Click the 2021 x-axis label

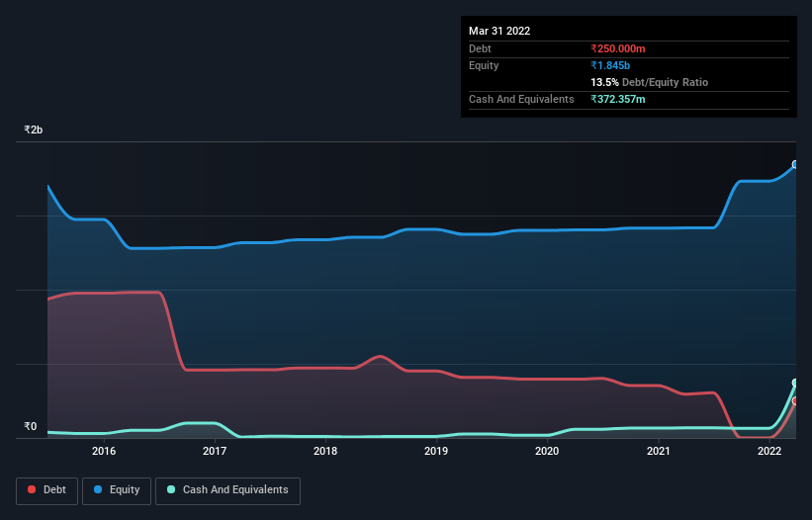658,451
